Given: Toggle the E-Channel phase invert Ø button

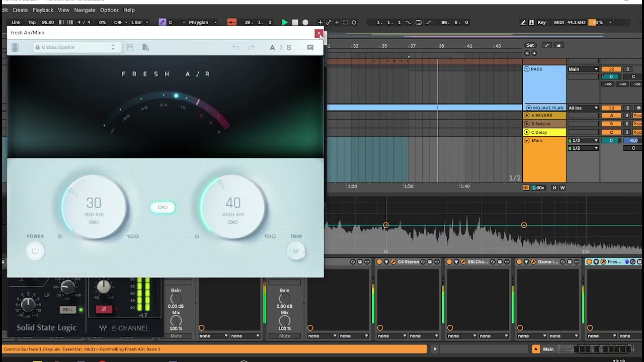Looking at the screenshot, I should (104, 309).
